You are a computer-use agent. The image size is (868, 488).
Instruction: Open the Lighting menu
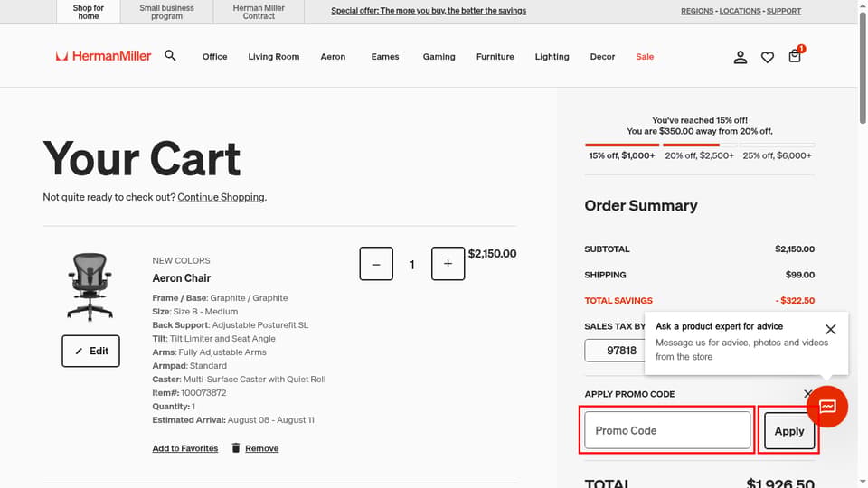tap(552, 56)
